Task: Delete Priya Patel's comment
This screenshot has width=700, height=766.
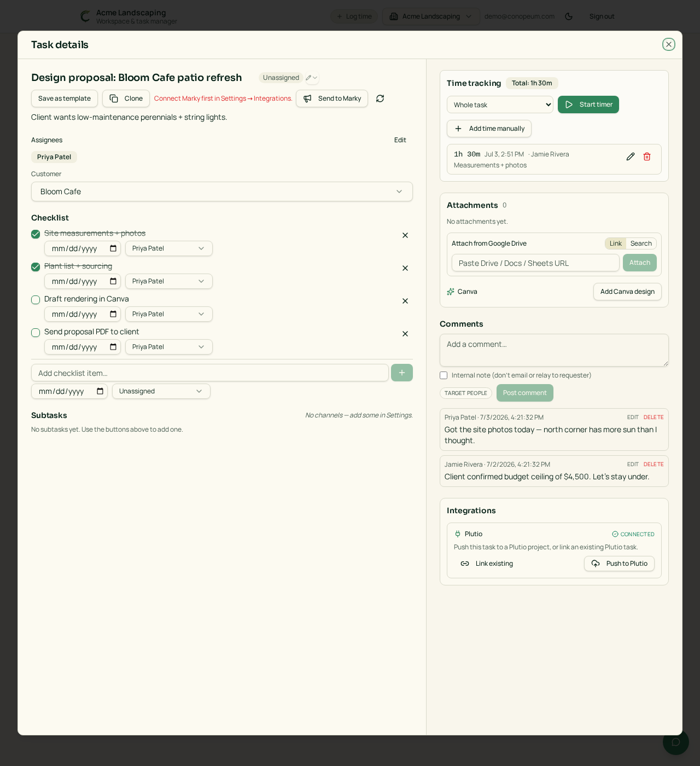Action: pos(654,417)
